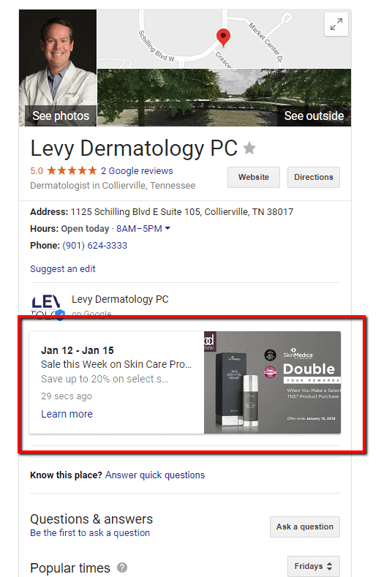
Task: Click the red location pin on the map
Action: [223, 37]
